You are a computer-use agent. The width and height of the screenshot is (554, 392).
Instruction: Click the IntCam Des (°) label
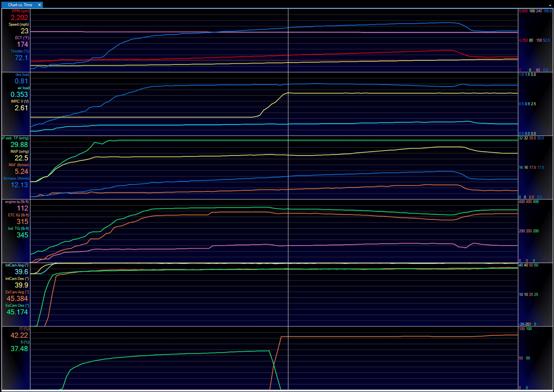[x=17, y=279]
